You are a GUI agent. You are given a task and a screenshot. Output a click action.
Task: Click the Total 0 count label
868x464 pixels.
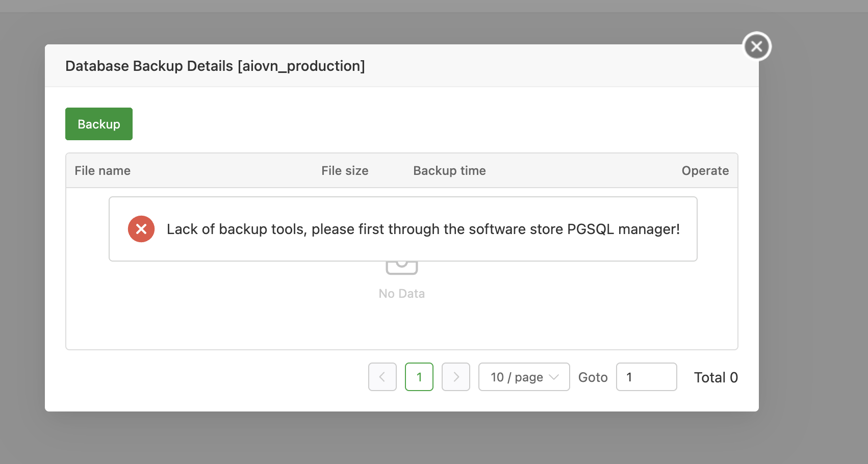point(716,377)
